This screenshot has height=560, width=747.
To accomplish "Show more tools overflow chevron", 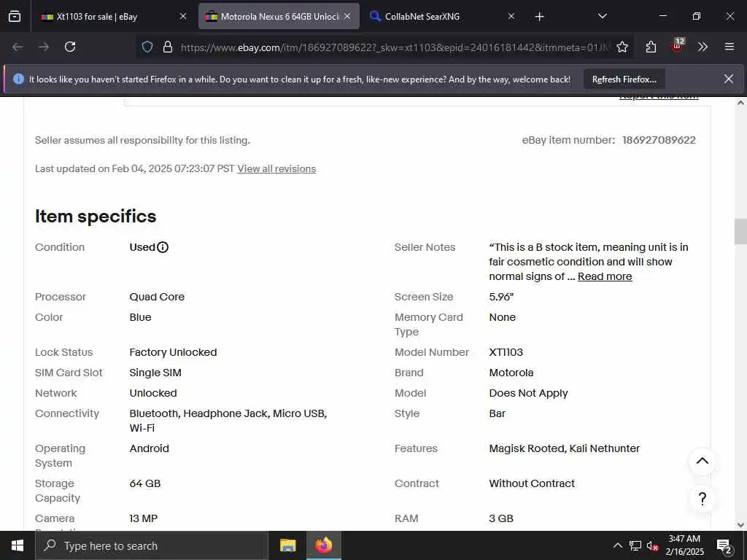I will pos(703,47).
